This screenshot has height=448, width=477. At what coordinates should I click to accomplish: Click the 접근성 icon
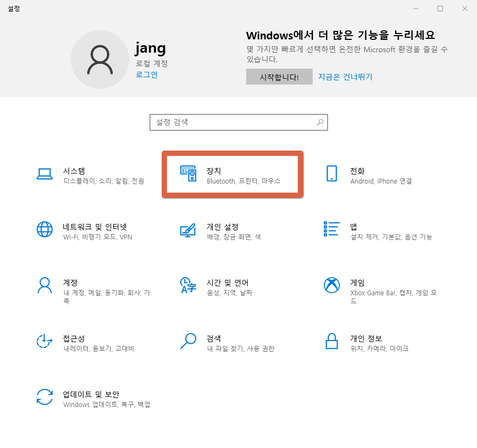[x=45, y=341]
